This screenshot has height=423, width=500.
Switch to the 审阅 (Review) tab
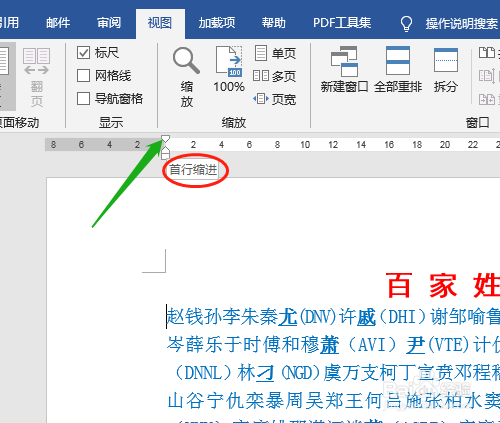pos(109,23)
